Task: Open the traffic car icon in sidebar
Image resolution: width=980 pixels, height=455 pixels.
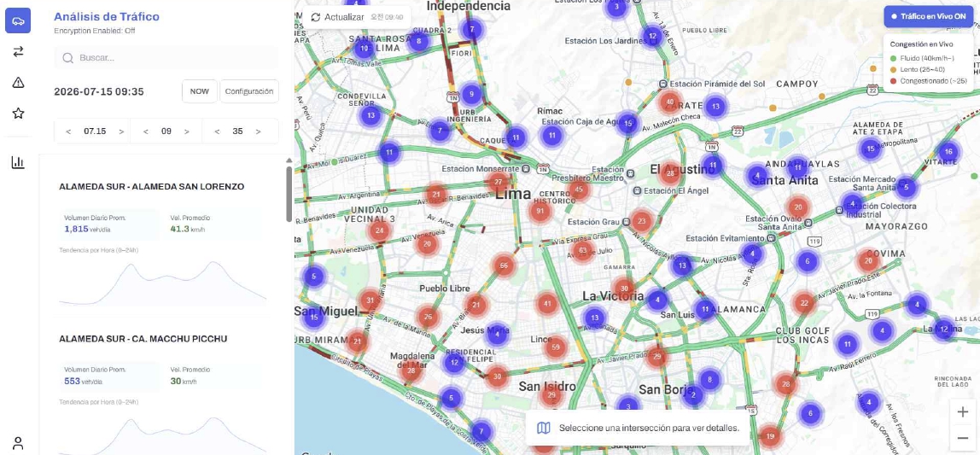Action: click(x=18, y=21)
